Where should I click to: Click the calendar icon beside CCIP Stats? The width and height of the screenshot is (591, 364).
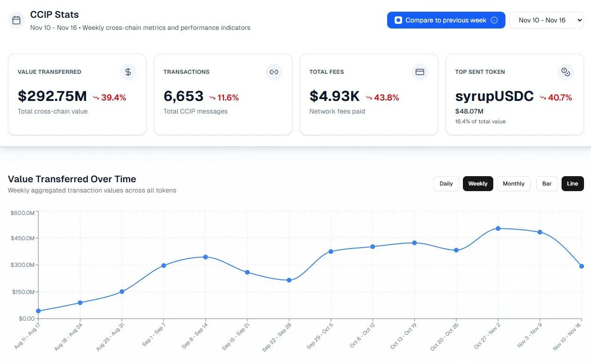click(x=16, y=21)
